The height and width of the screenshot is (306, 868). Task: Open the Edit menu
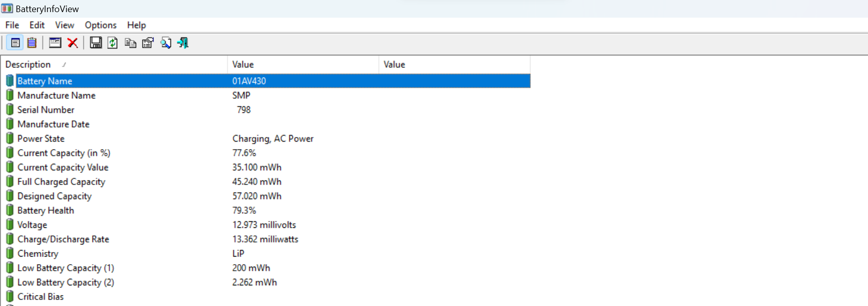[37, 25]
